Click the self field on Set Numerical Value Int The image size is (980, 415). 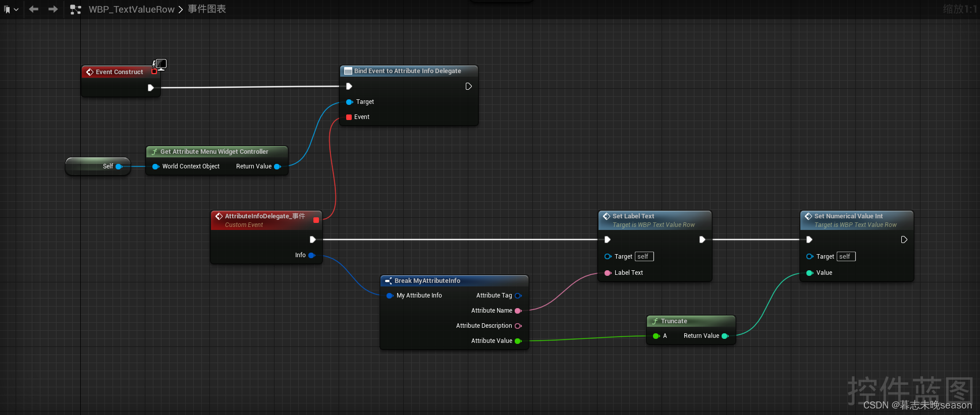click(x=846, y=257)
